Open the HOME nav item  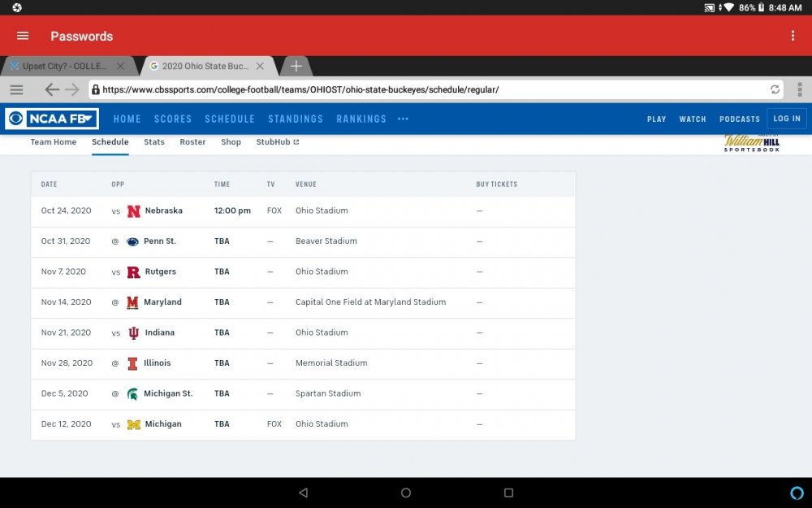pos(127,119)
